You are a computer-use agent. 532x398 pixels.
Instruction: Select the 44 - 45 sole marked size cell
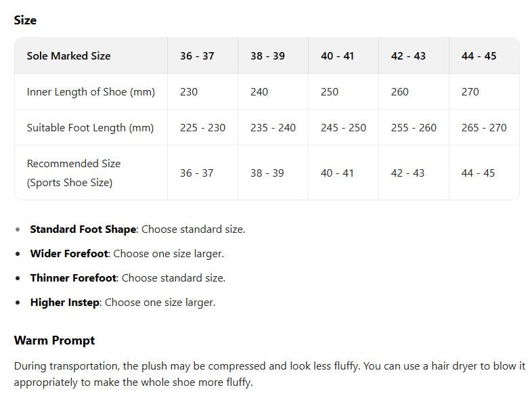(x=479, y=56)
